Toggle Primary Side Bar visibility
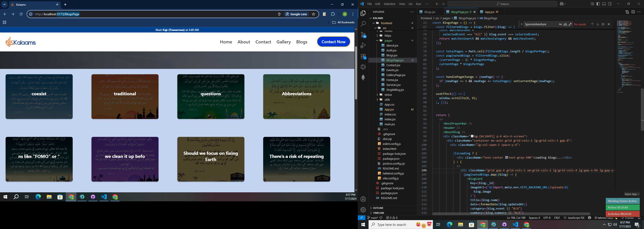The image size is (644, 229). 598,4
